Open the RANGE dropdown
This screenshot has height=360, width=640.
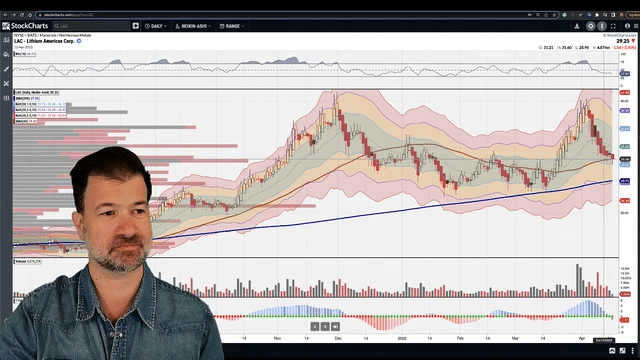[x=232, y=26]
